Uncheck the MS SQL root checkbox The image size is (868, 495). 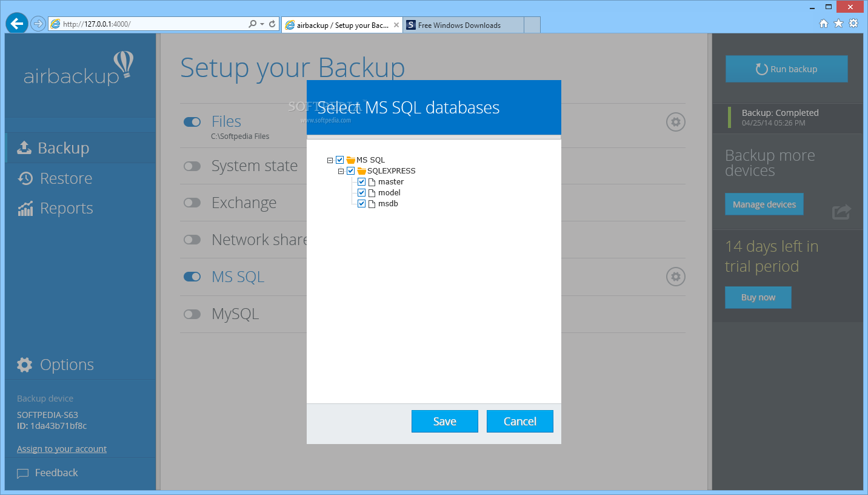[x=339, y=160]
